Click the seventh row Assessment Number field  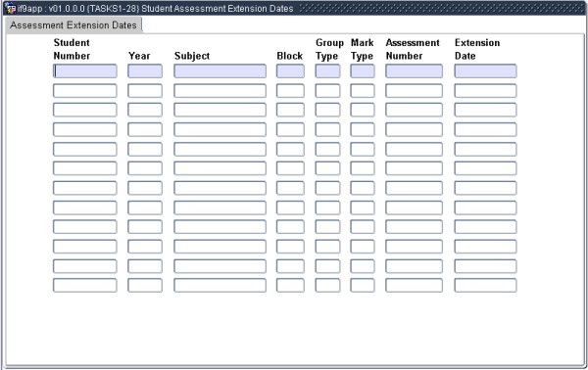point(414,188)
